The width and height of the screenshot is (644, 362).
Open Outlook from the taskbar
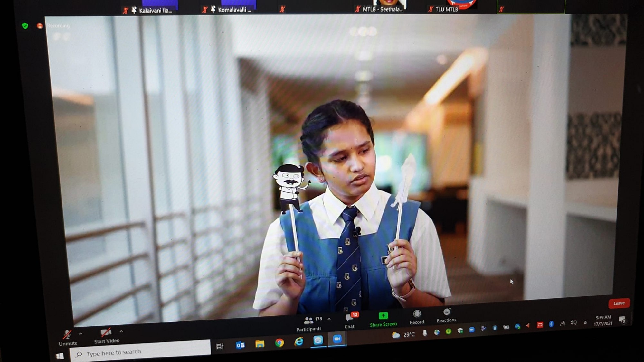(240, 345)
